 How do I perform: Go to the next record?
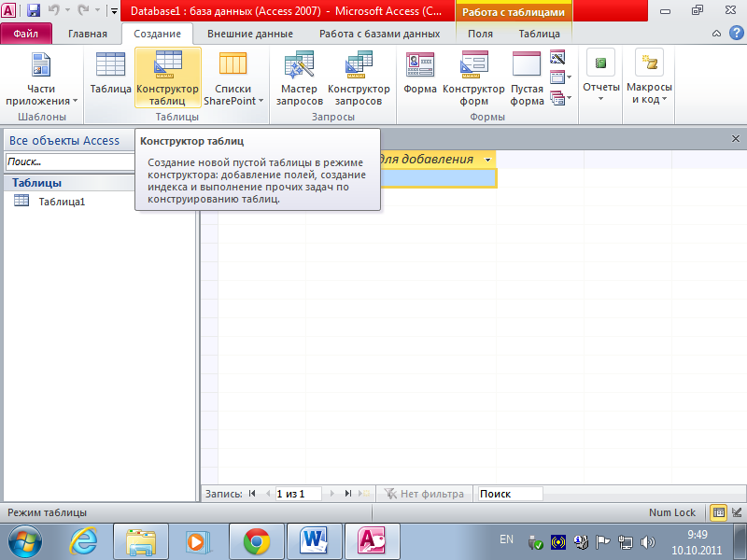click(332, 494)
